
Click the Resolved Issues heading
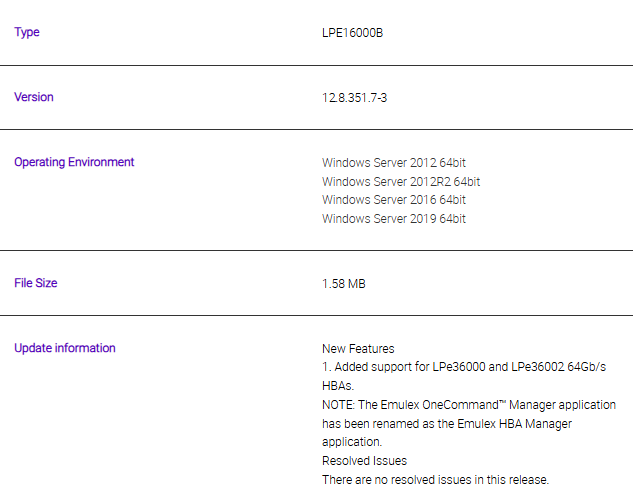click(365, 461)
